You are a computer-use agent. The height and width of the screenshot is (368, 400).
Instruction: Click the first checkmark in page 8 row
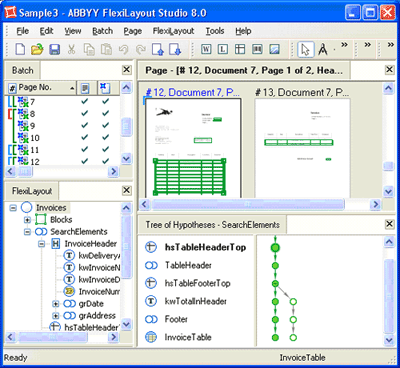click(85, 113)
